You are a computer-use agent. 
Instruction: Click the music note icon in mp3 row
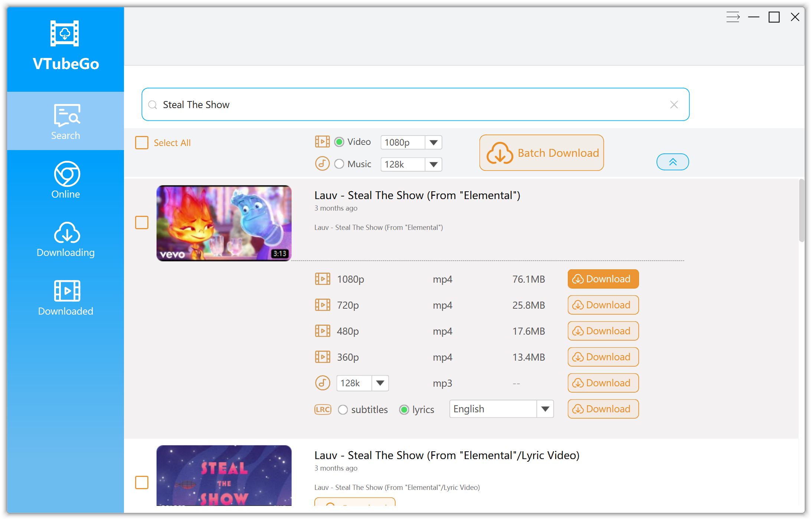click(322, 383)
